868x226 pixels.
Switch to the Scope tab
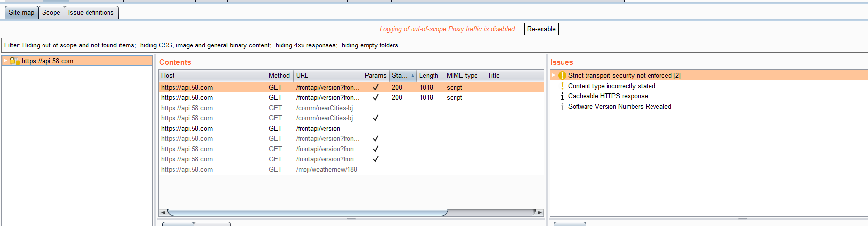tap(51, 13)
